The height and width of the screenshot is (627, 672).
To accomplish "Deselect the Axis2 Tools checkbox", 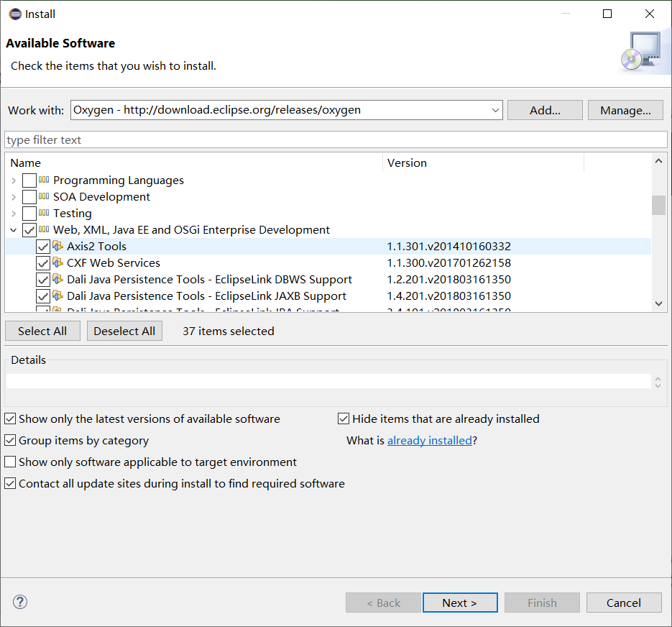I will tap(43, 246).
